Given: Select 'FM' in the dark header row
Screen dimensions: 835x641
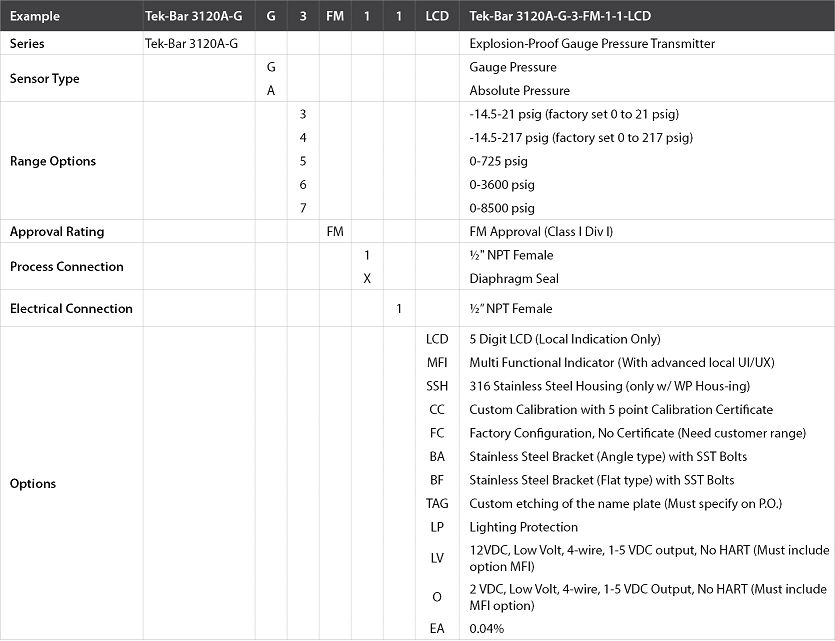Looking at the screenshot, I should click(x=335, y=16).
